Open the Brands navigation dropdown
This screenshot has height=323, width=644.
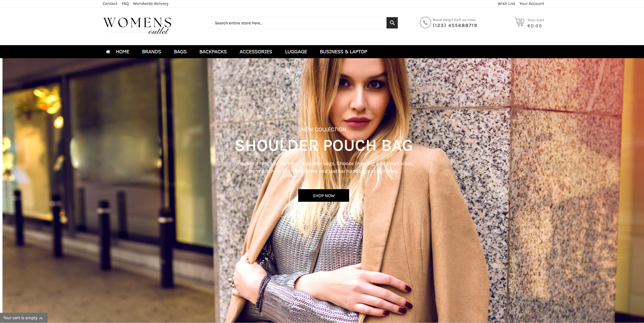(x=151, y=52)
